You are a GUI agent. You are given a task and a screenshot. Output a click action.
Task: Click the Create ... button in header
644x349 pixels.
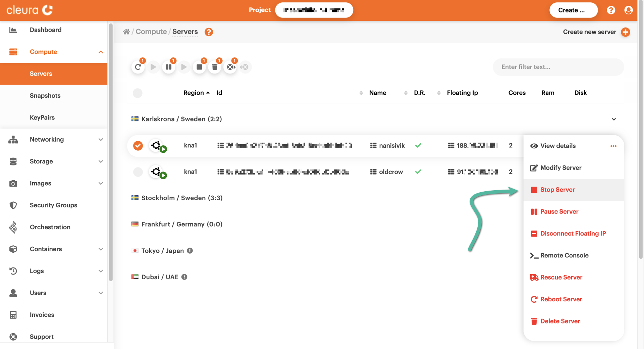point(573,10)
